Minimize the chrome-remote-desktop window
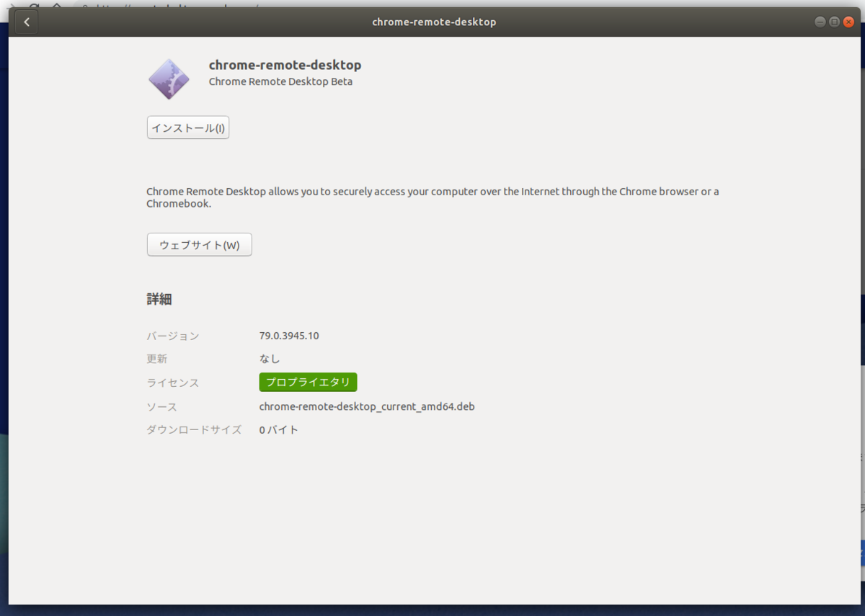The image size is (865, 616). coord(820,22)
